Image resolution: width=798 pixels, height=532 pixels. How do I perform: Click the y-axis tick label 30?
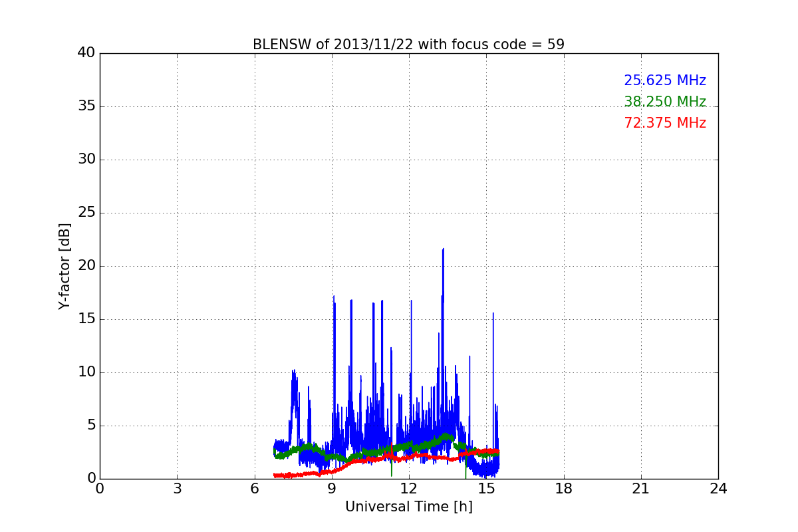pos(86,160)
